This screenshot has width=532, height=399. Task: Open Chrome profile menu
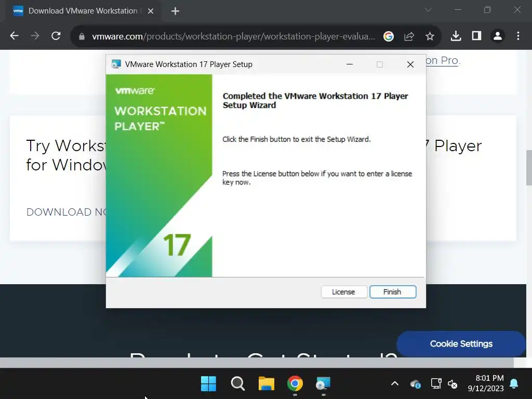[497, 36]
